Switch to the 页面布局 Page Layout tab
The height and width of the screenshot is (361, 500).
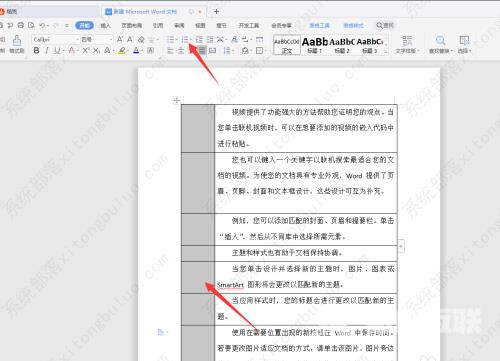tap(131, 25)
